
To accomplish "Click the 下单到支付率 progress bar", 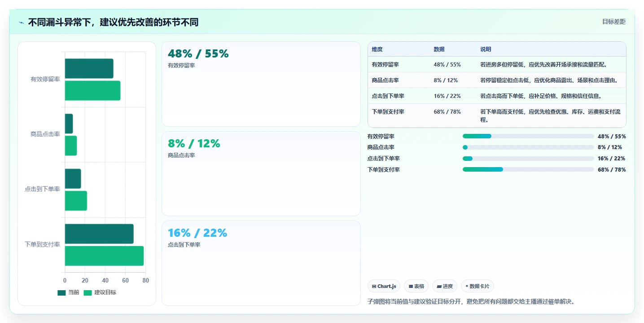I will pos(528,169).
